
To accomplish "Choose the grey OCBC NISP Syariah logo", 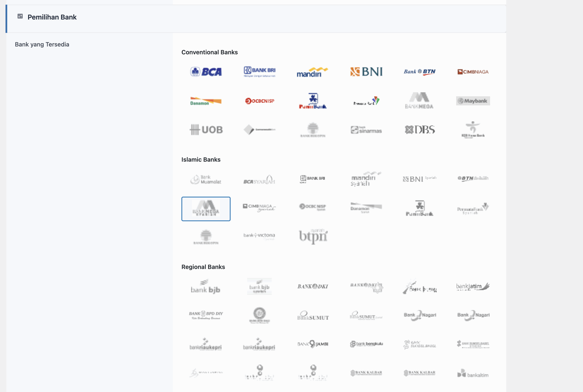I will [313, 207].
